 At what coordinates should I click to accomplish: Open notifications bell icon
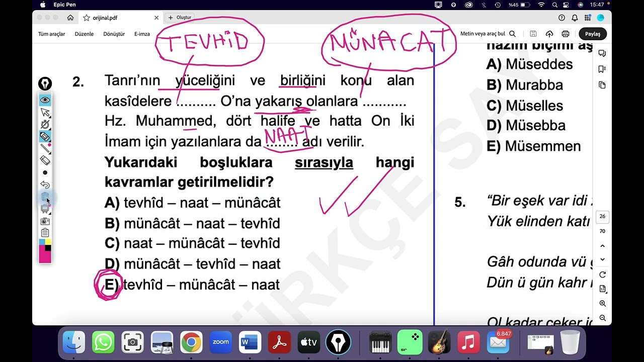tap(575, 18)
